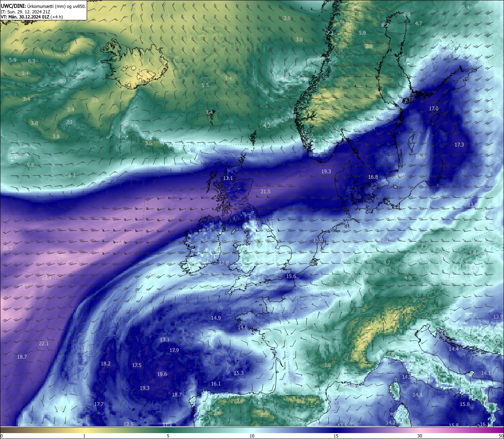
Task: Click the 11.2 value at bottom edge
Action: tap(167, 424)
